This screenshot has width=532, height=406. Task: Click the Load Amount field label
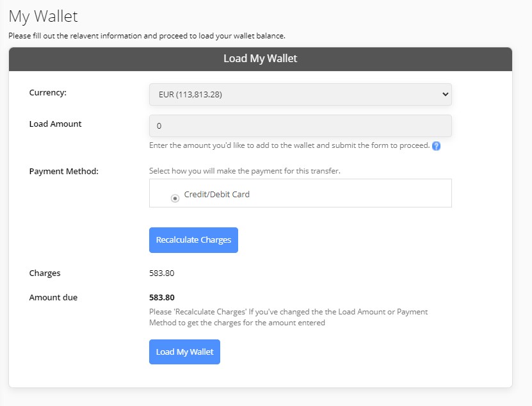(x=55, y=124)
